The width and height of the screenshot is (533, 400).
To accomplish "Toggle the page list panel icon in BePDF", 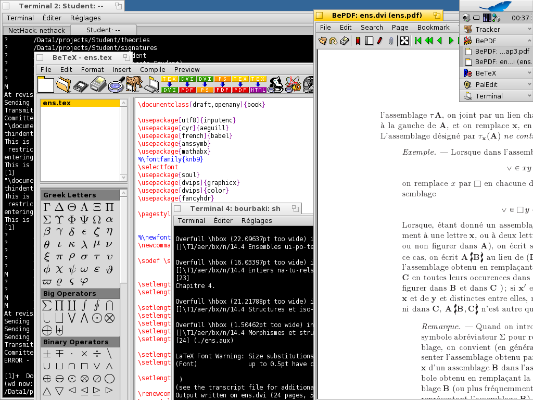I will pos(368,41).
